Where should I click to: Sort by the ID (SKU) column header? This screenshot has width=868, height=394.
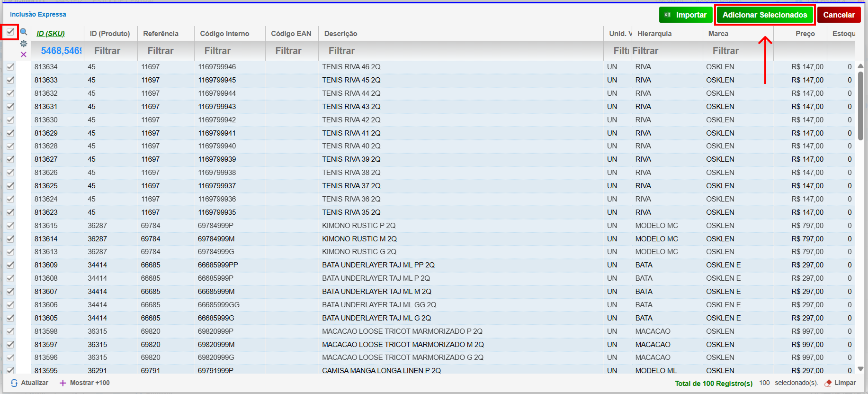(x=51, y=34)
